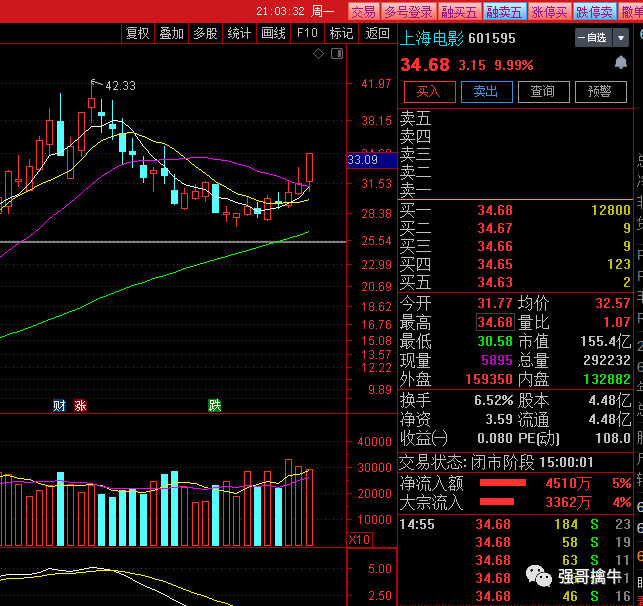Viewport: 643px width, 606px height.
Task: Open the 统计 statistics toolbar item
Action: coord(239,33)
